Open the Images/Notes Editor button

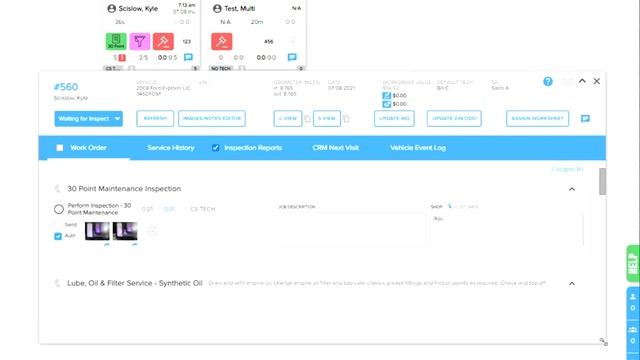pyautogui.click(x=212, y=118)
